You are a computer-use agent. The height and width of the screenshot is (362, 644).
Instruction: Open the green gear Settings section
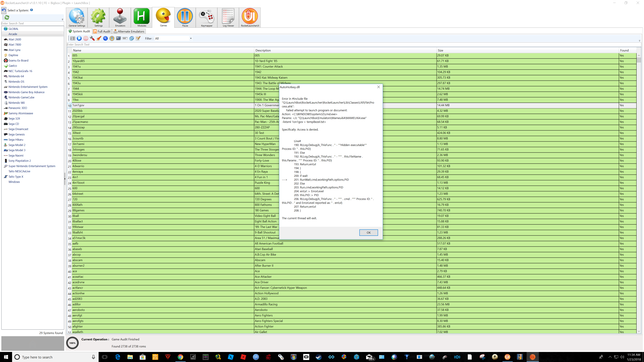tap(98, 17)
